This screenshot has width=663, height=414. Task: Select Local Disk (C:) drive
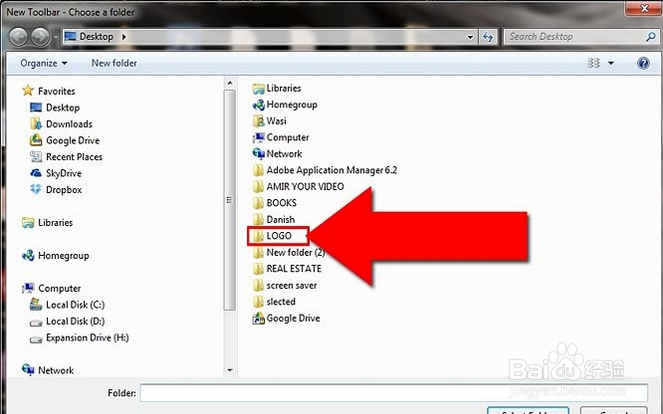[75, 305]
